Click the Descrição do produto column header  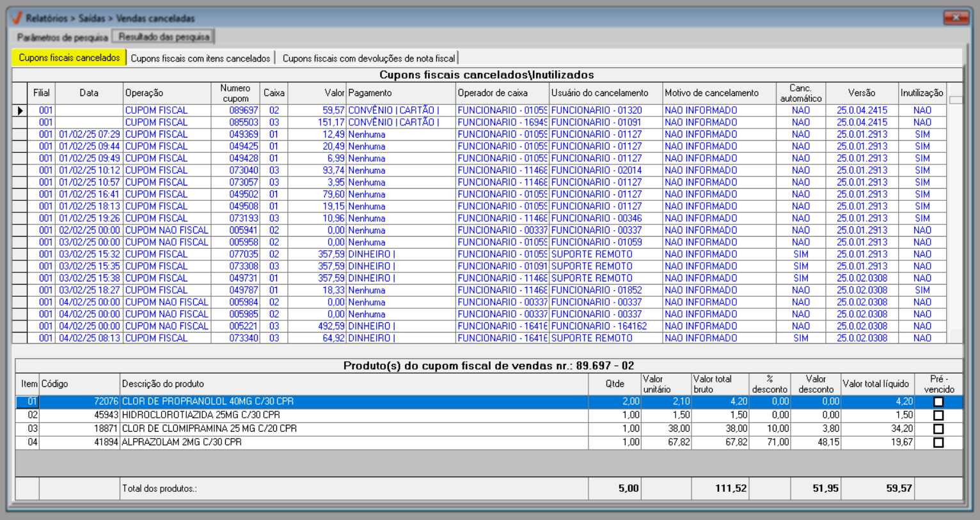(x=163, y=384)
